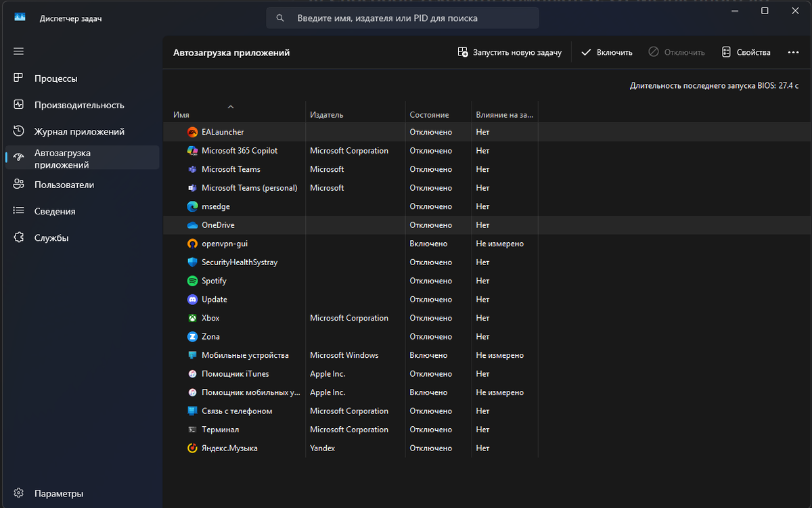
Task: Sort list by Состояние column
Action: tap(429, 115)
